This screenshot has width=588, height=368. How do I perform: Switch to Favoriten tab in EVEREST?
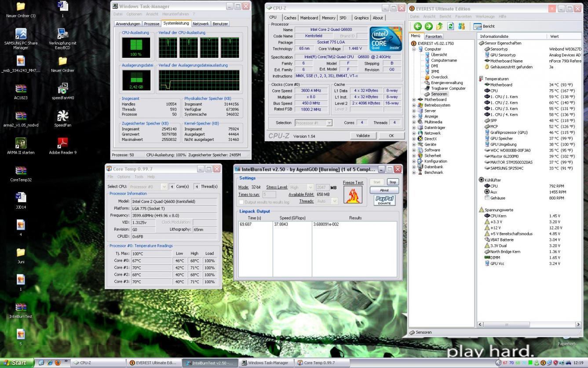point(433,37)
